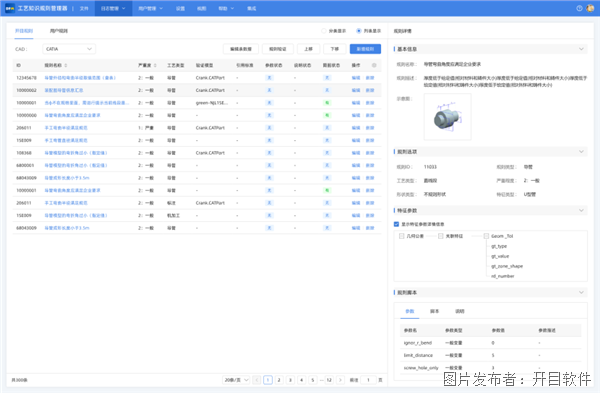
Task: Select the 列表显示 radio button
Action: 359,31
